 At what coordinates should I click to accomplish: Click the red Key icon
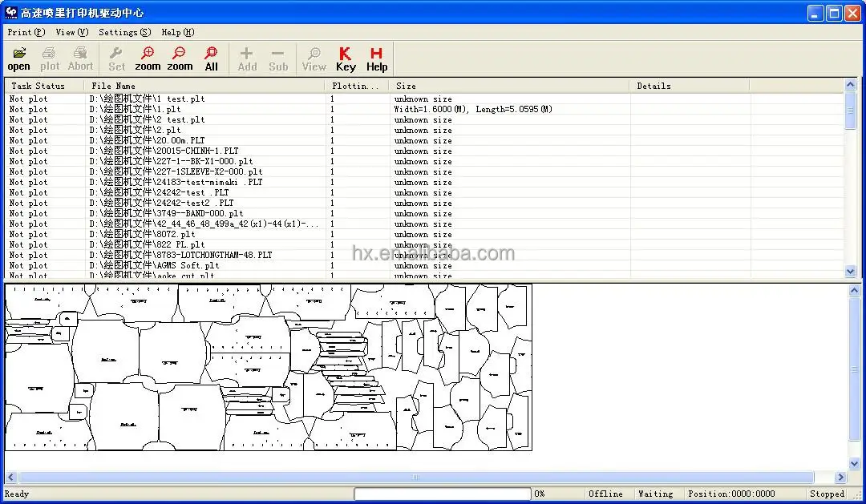(x=346, y=58)
